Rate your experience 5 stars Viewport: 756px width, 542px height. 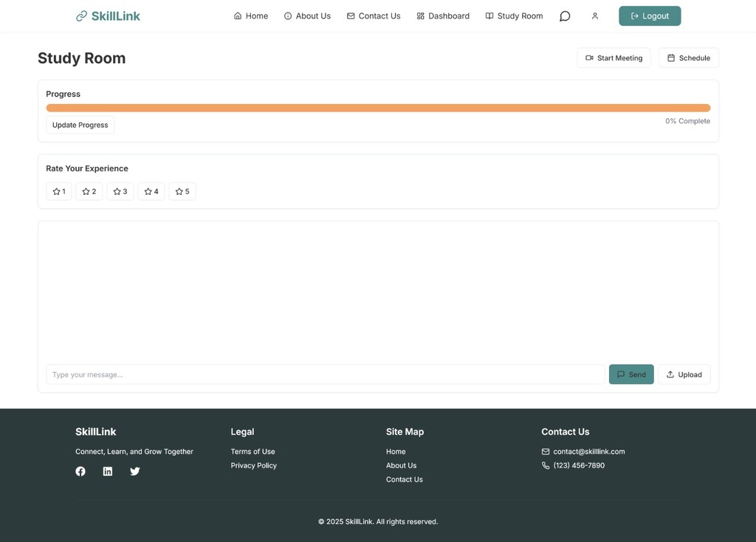(x=182, y=191)
